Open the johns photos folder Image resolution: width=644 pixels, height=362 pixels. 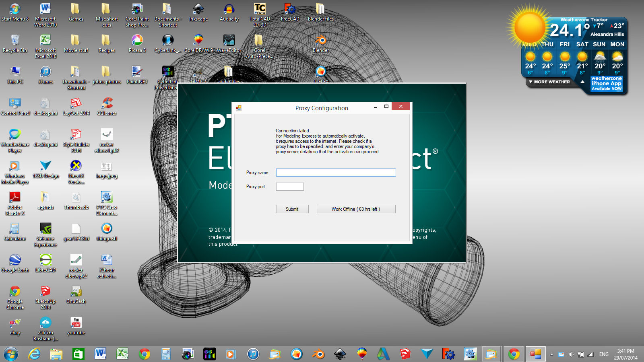(107, 75)
